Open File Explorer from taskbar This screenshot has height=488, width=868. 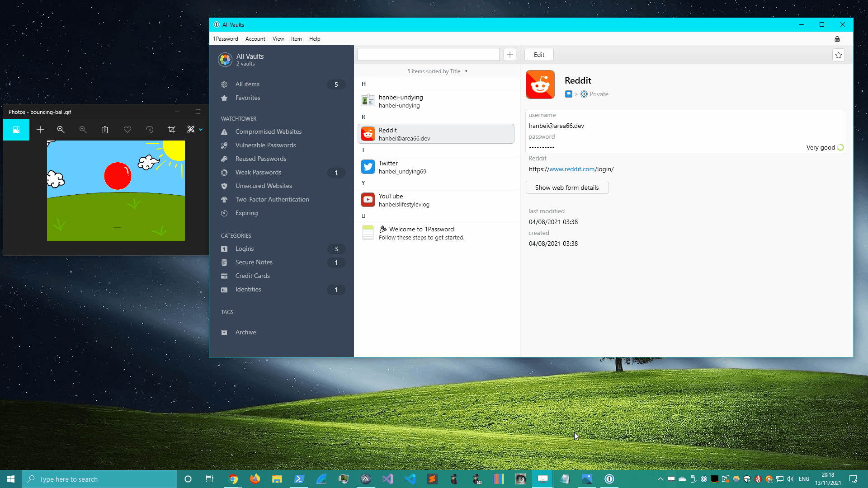tap(277, 479)
